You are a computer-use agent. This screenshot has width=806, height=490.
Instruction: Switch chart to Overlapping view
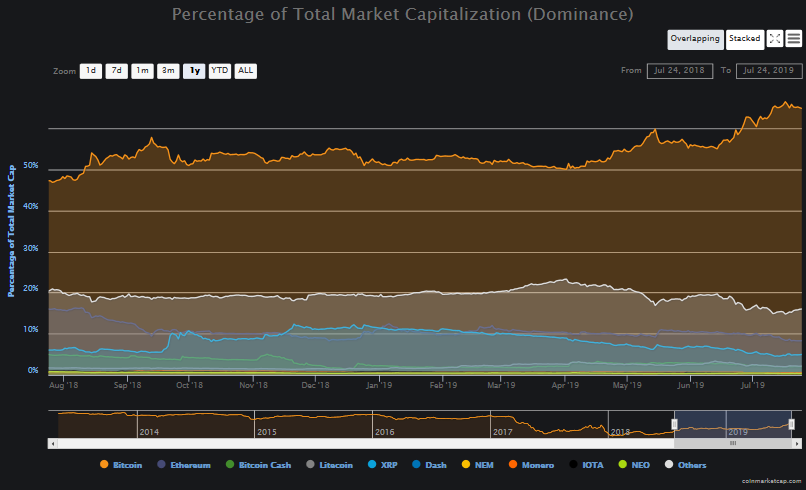pos(695,39)
